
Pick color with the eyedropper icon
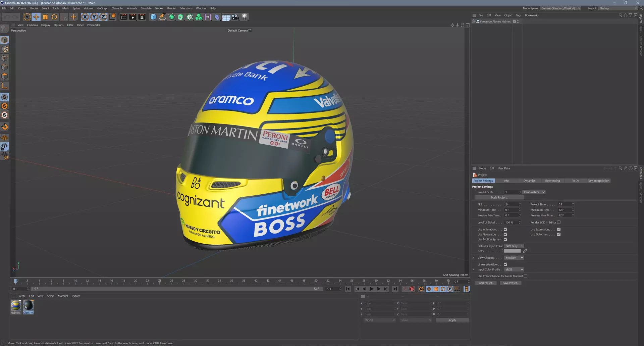[x=525, y=251]
